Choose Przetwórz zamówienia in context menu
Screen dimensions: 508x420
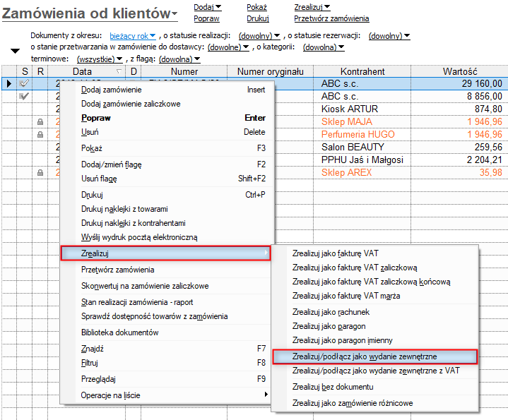coord(166,270)
